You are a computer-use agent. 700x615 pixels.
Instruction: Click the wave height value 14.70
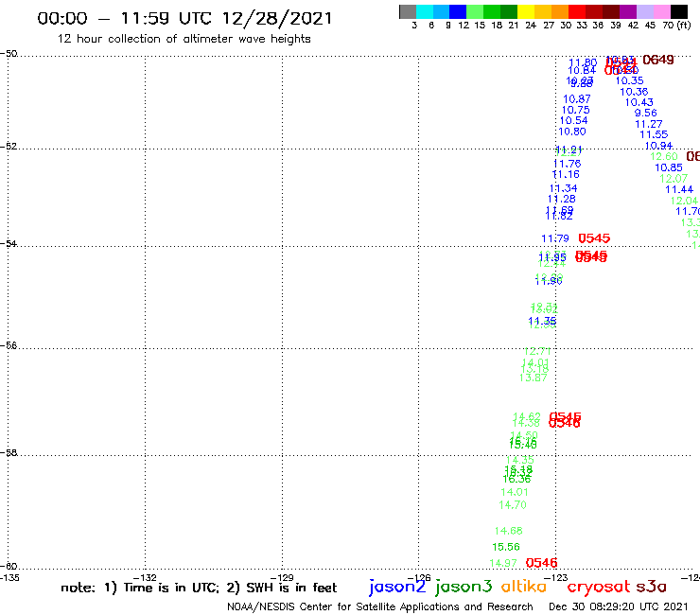pyautogui.click(x=513, y=505)
